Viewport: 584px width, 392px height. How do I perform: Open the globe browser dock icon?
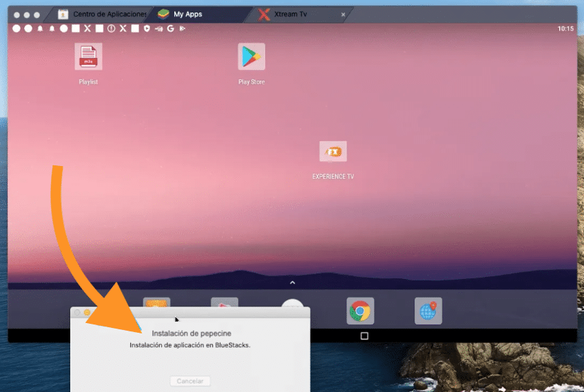pos(428,311)
